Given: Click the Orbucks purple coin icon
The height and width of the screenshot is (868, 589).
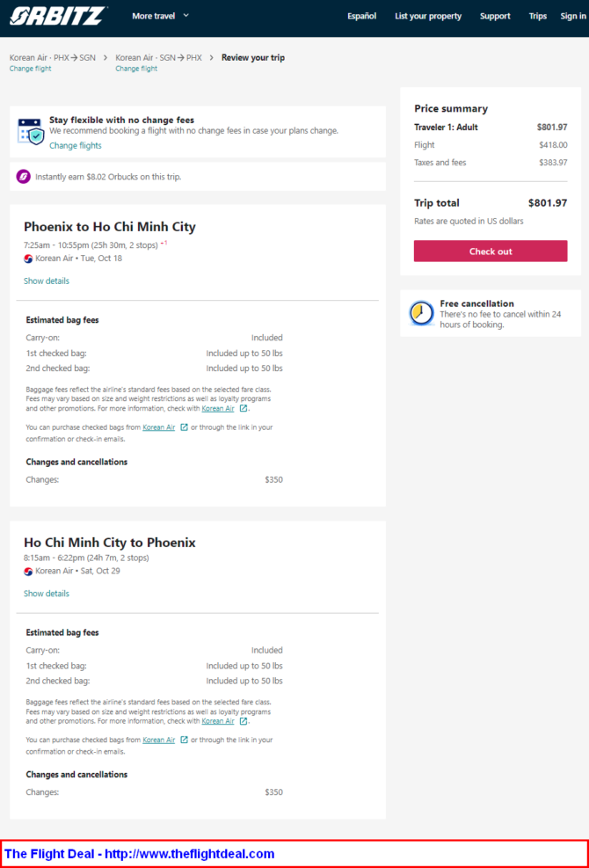Looking at the screenshot, I should 23,177.
